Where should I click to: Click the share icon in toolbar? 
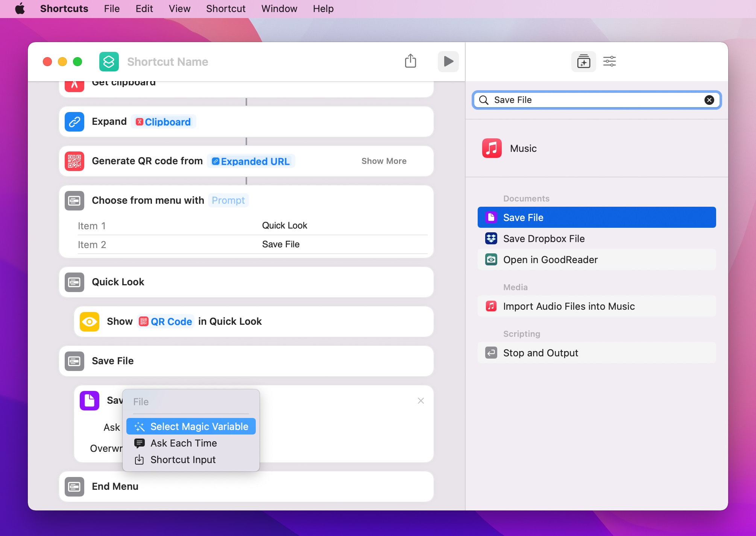point(410,61)
